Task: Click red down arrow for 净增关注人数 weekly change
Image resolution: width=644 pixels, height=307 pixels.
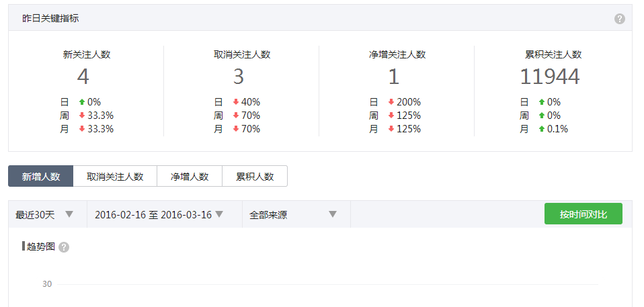Action: click(x=392, y=116)
